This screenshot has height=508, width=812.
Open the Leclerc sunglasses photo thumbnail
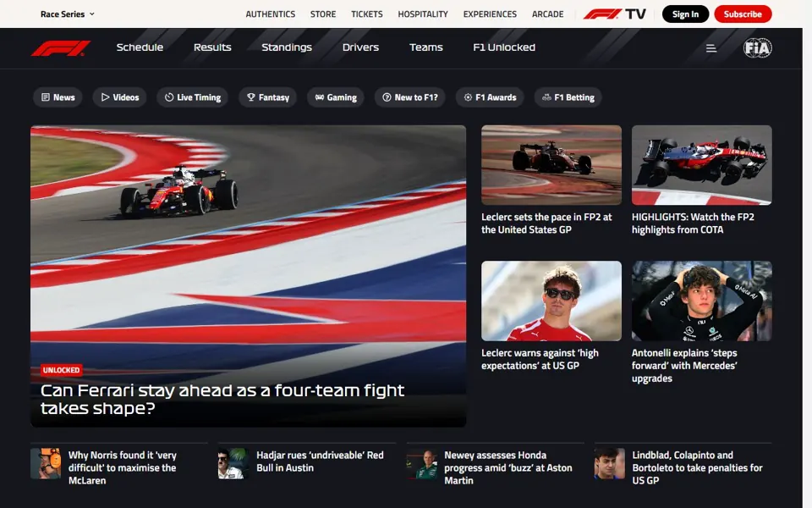click(x=551, y=301)
